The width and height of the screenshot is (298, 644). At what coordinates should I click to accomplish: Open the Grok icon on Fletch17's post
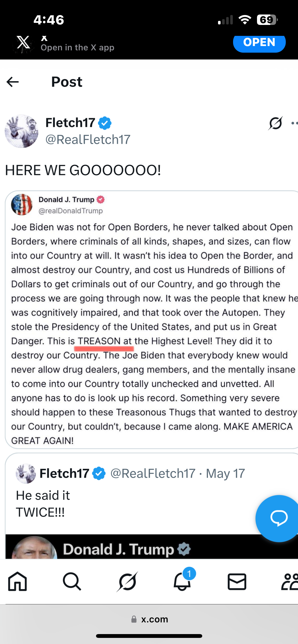coord(276,123)
